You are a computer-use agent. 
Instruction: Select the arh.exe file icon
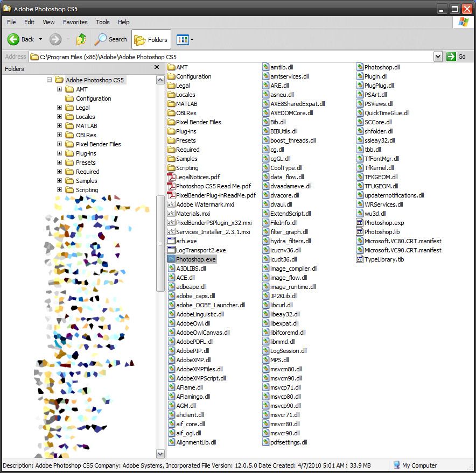click(171, 241)
